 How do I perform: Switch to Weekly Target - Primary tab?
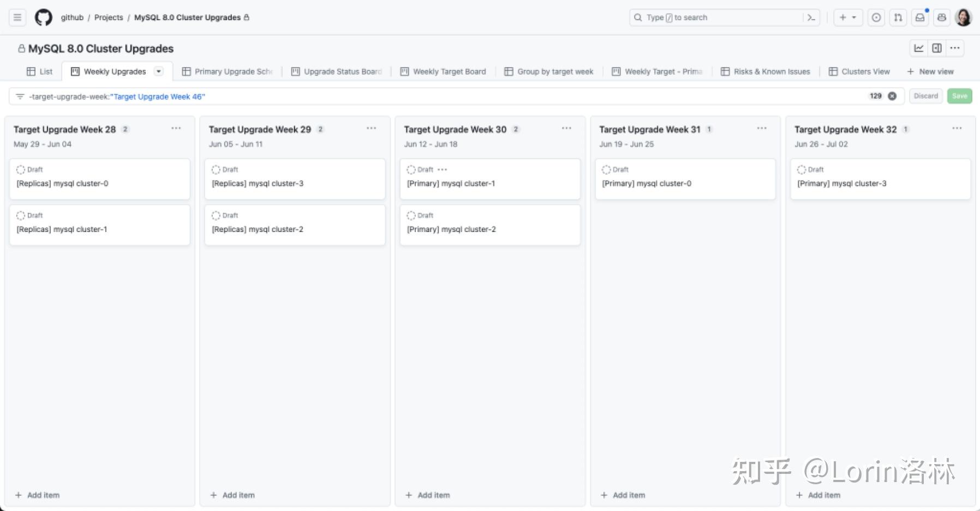tap(657, 72)
